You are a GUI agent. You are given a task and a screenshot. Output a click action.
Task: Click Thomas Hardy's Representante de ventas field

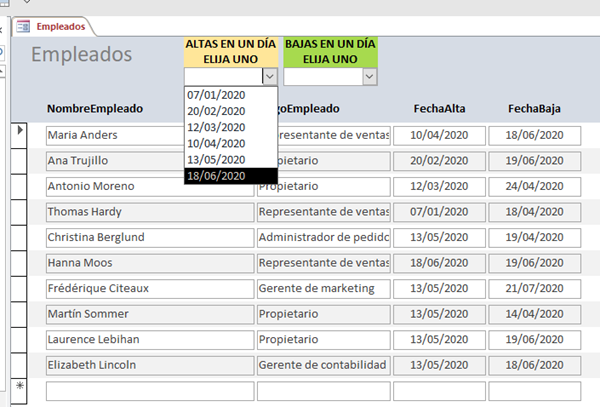[x=324, y=212]
